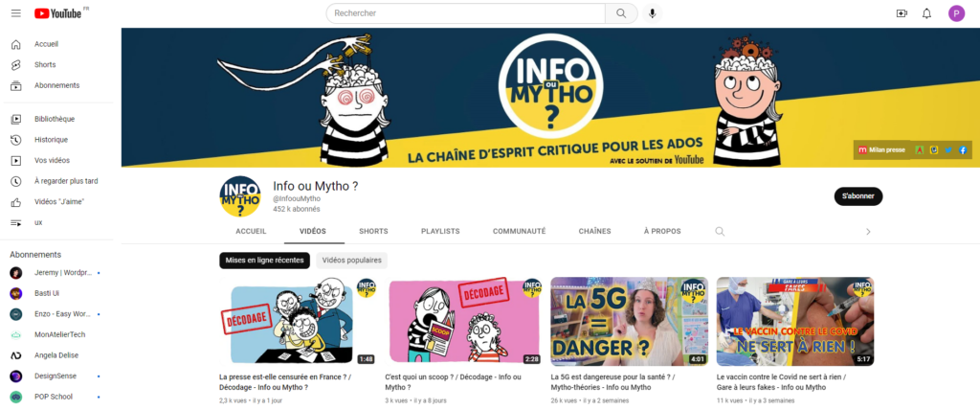Click the channel name Info ou Mytho ?
980x410 pixels.
316,186
